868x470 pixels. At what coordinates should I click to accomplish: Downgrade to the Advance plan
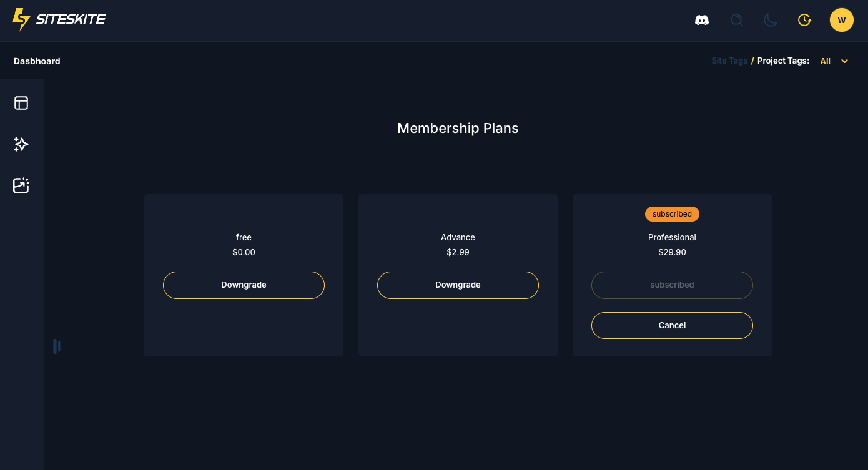[x=458, y=285]
